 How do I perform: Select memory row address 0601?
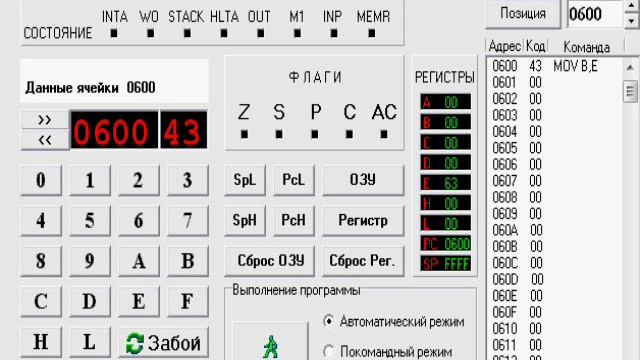coord(555,82)
